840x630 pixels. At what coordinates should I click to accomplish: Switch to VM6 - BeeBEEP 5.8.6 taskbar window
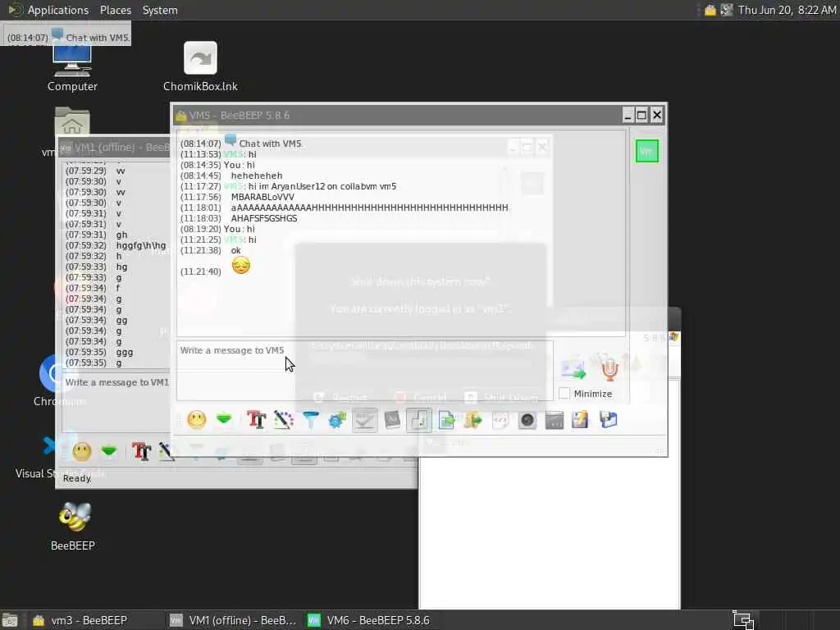[370, 620]
